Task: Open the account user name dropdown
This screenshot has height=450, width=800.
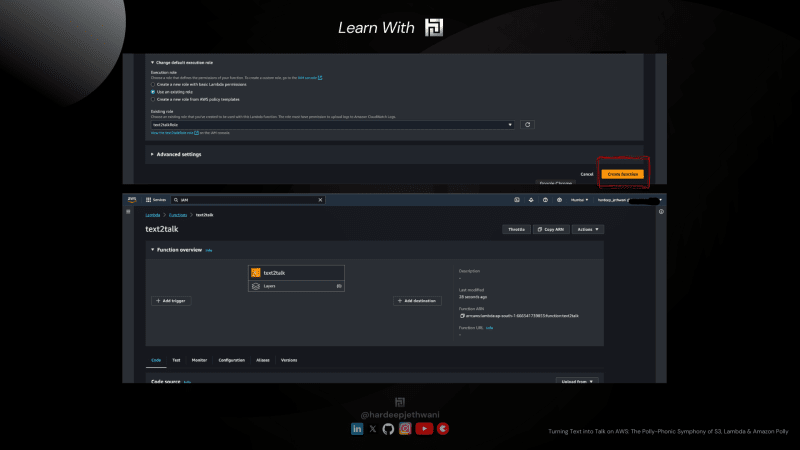Action: tap(630, 200)
